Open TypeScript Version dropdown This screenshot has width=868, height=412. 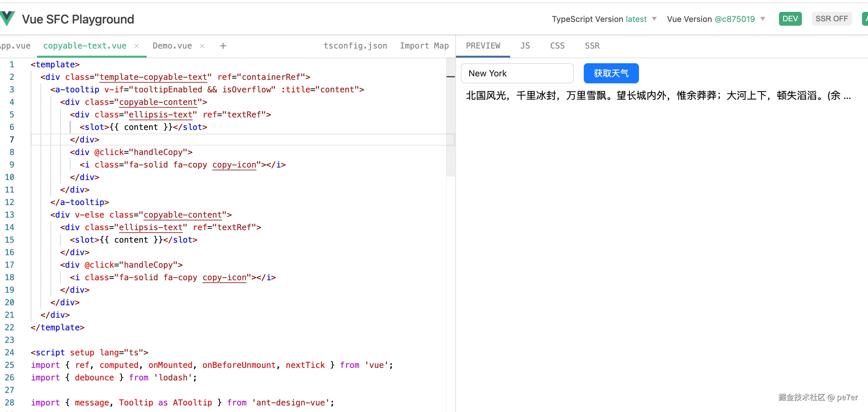point(604,19)
